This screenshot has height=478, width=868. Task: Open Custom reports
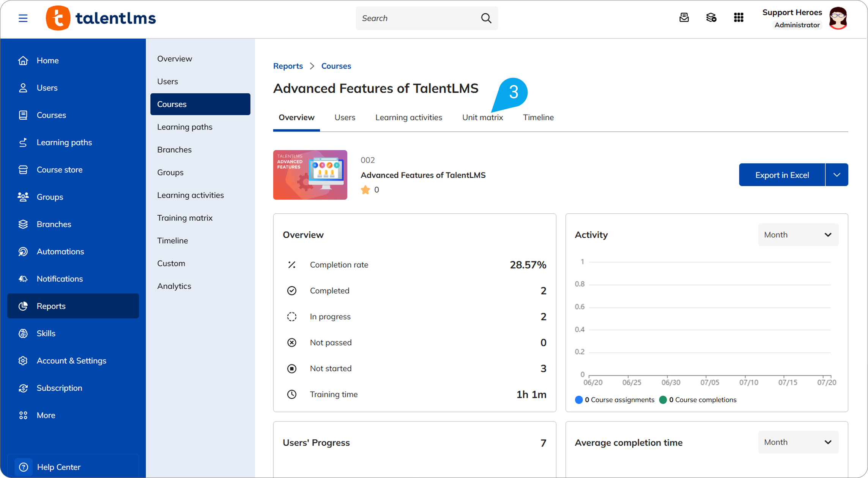[x=171, y=263]
